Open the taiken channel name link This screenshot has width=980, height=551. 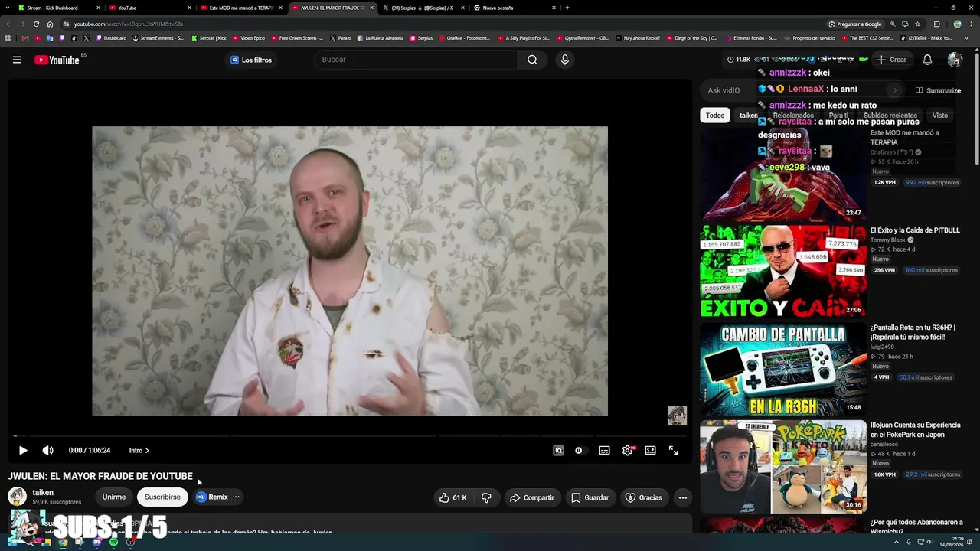pyautogui.click(x=43, y=493)
